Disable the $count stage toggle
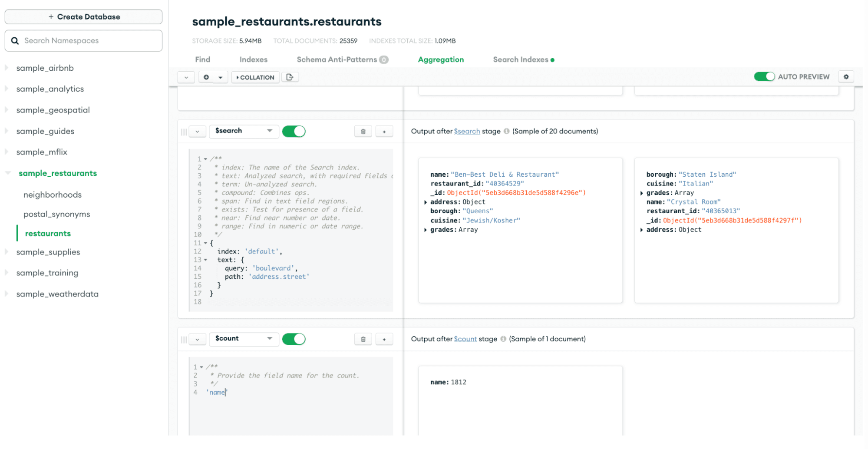This screenshot has height=449, width=868. (x=294, y=339)
